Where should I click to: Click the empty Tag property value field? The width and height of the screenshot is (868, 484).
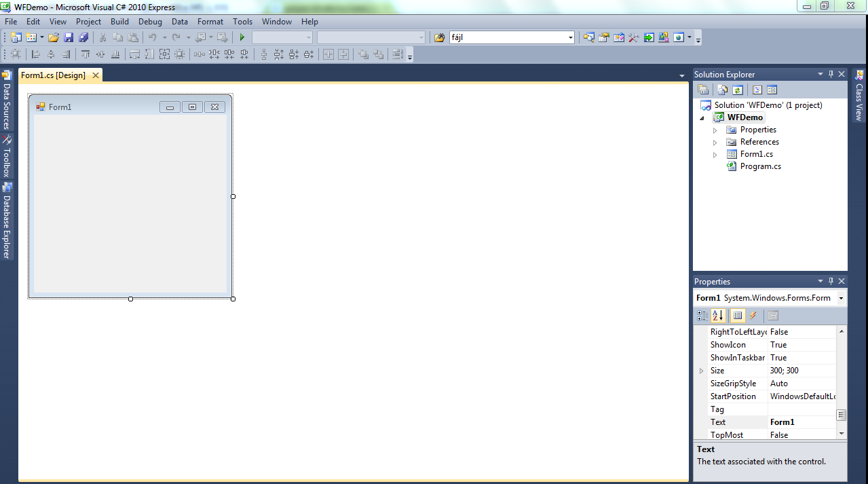pos(801,409)
